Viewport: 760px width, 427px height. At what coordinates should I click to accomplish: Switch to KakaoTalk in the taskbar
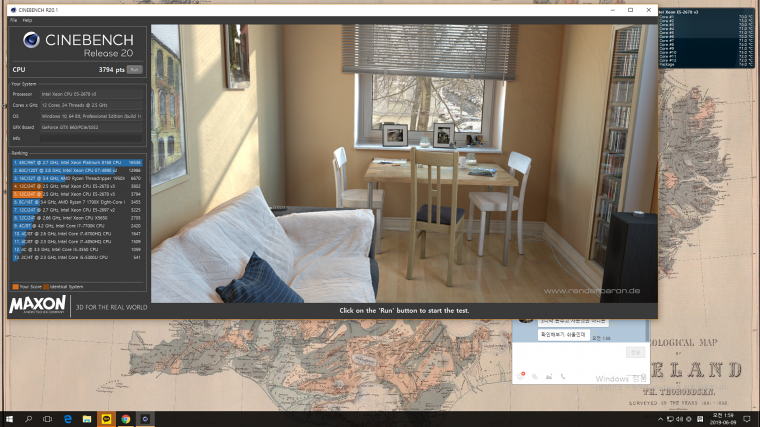pos(106,419)
